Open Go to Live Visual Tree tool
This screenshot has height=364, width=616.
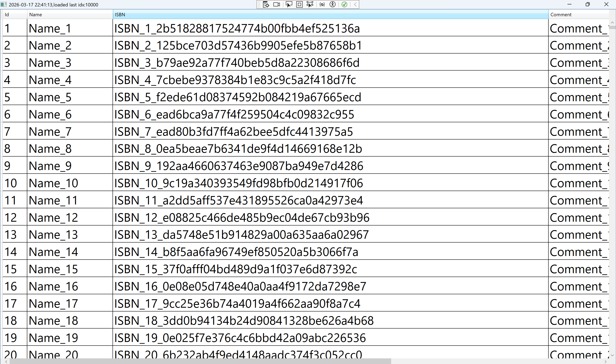click(266, 4)
